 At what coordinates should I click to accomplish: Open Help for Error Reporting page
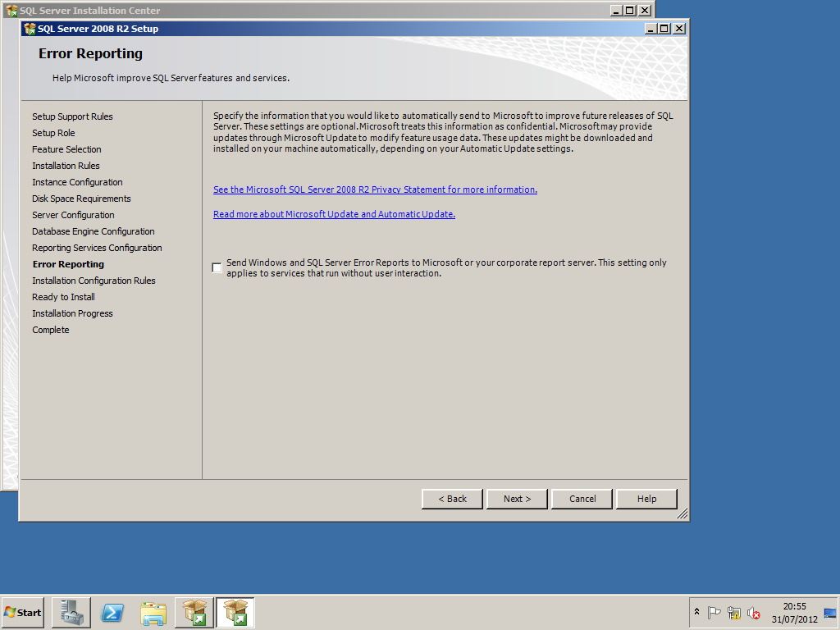click(x=646, y=499)
